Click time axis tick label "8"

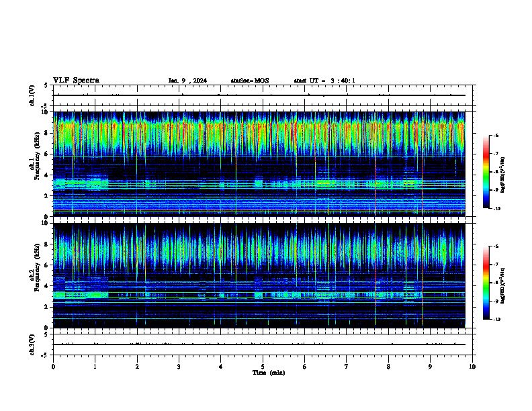tap(388, 367)
